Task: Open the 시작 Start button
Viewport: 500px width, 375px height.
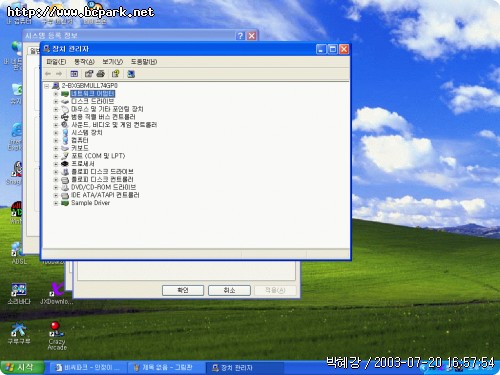Action: click(x=22, y=367)
